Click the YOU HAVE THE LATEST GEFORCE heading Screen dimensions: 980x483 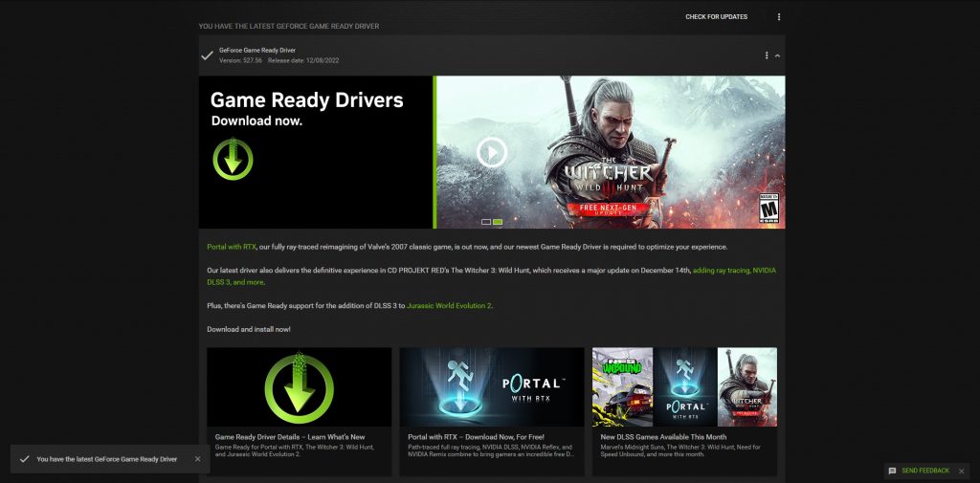click(x=289, y=26)
